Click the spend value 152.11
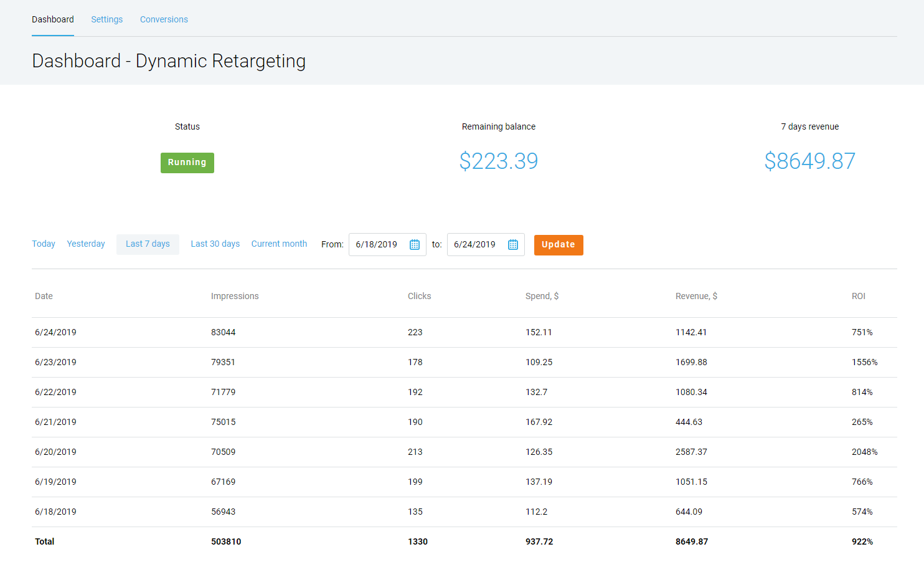924x577 pixels. 539,332
